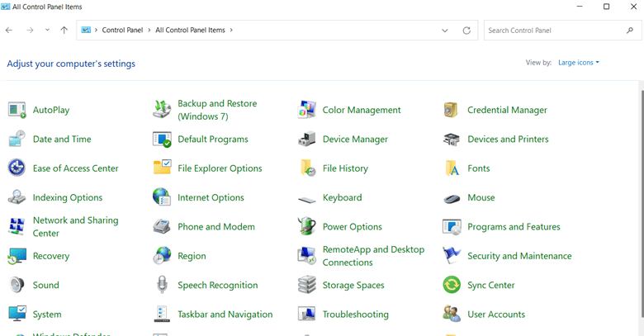Open the Ease of Access Center icon
This screenshot has height=336, width=644.
point(17,168)
